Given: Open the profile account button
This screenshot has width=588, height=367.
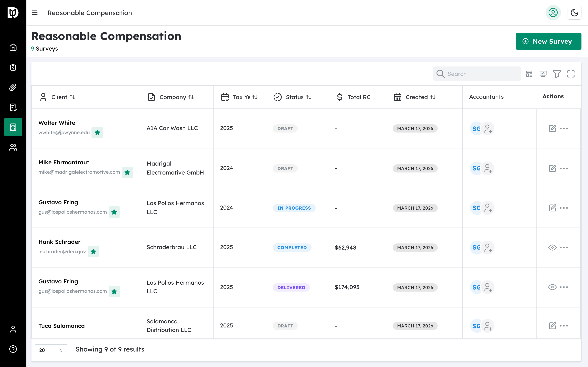Looking at the screenshot, I should pos(553,13).
